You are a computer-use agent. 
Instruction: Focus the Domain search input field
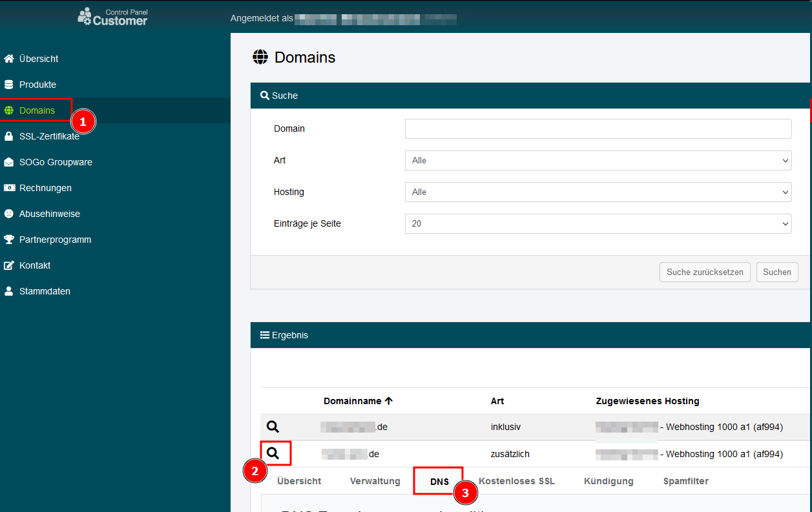click(x=598, y=129)
